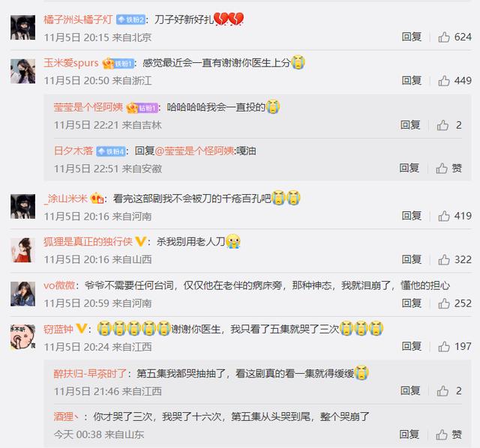Reply to 橘子洲头橘子灯's comment
The image size is (480, 448).
pos(412,37)
